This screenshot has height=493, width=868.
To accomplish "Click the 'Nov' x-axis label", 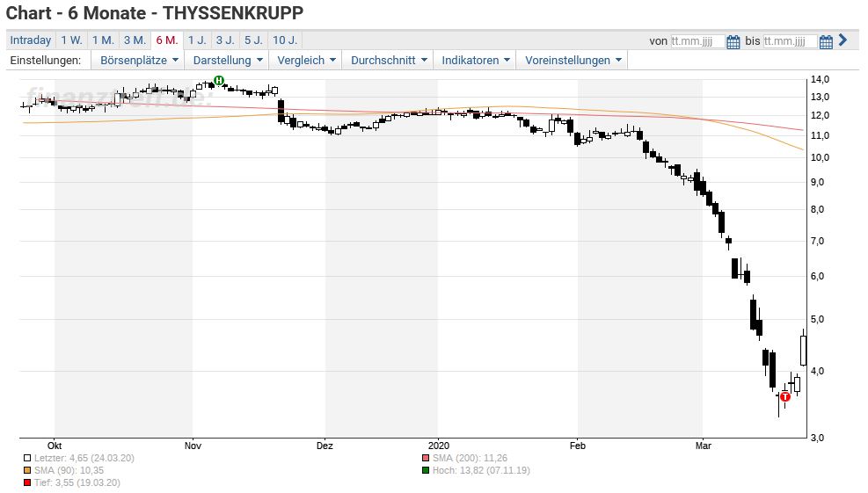I will 193,446.
